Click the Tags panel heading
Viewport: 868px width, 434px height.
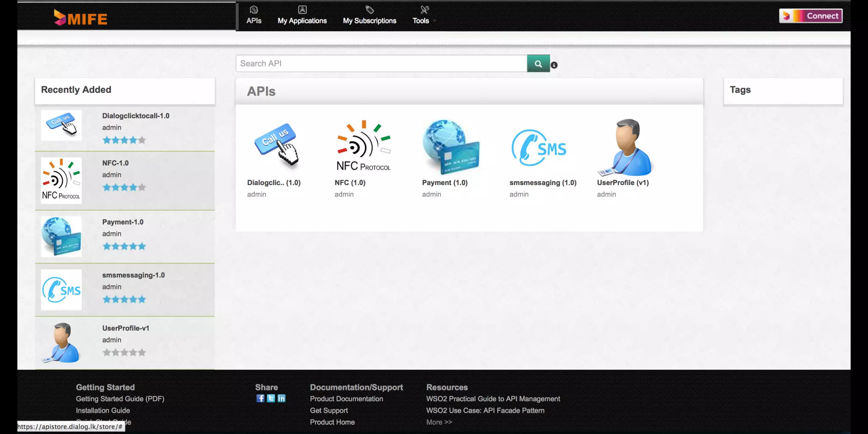coord(740,90)
